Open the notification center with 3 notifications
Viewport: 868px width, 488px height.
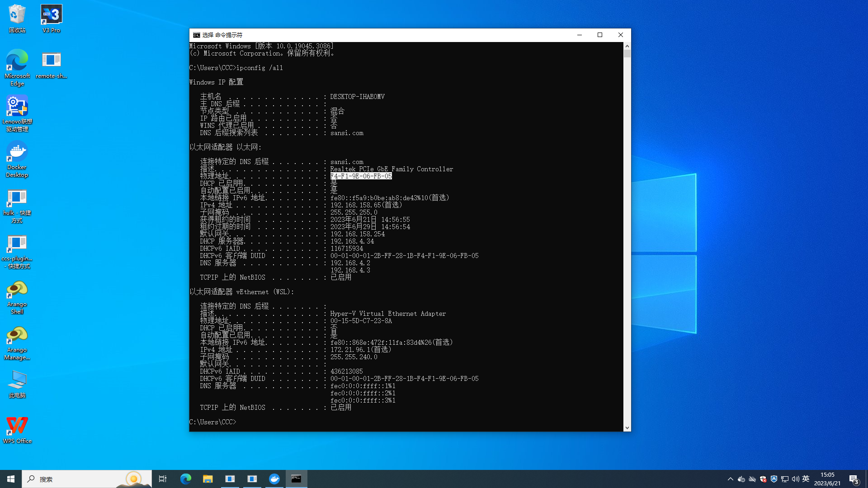click(x=854, y=479)
